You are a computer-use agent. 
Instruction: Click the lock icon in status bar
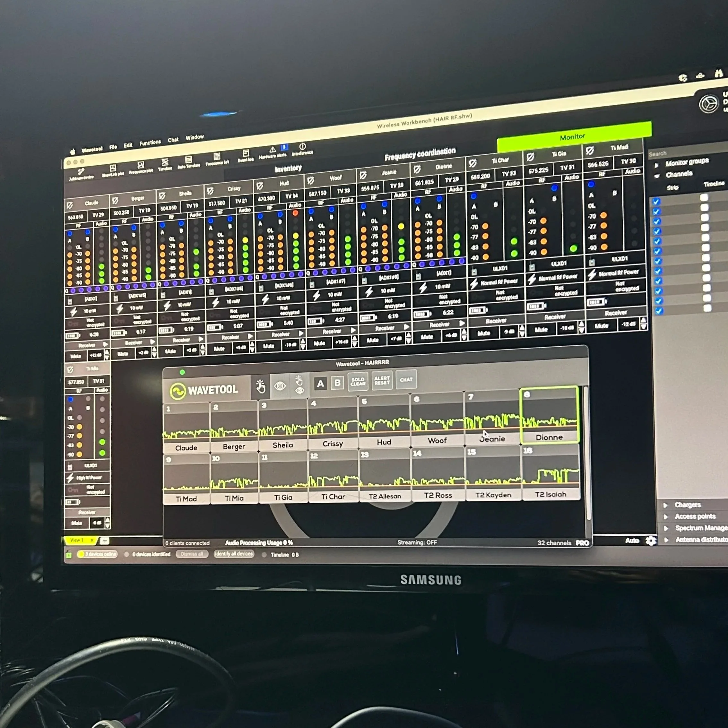point(69,555)
